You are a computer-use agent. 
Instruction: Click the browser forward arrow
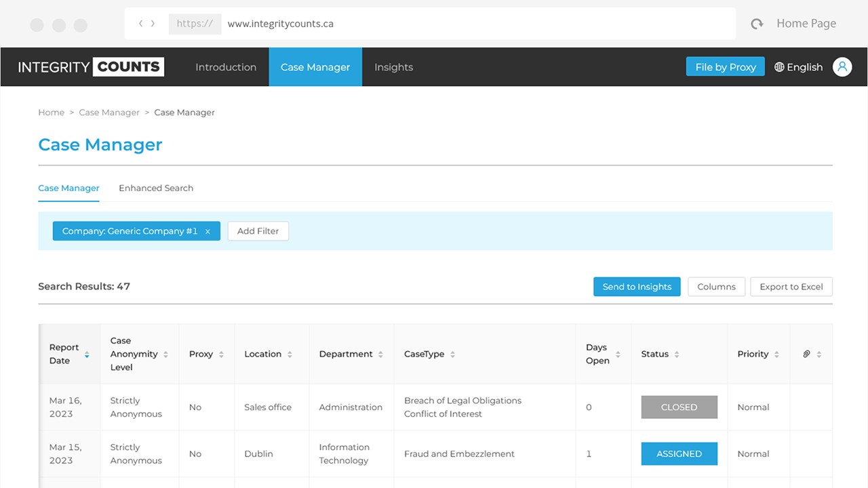click(x=153, y=23)
